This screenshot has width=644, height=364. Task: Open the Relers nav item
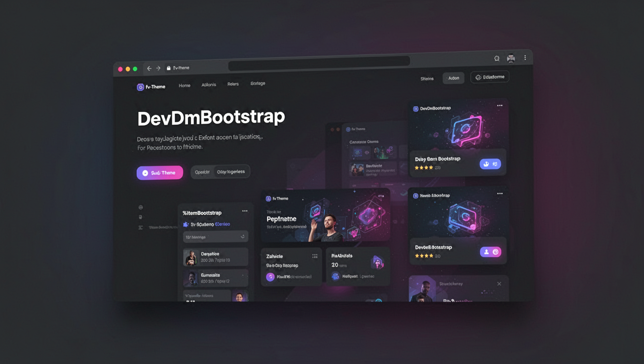(x=233, y=84)
